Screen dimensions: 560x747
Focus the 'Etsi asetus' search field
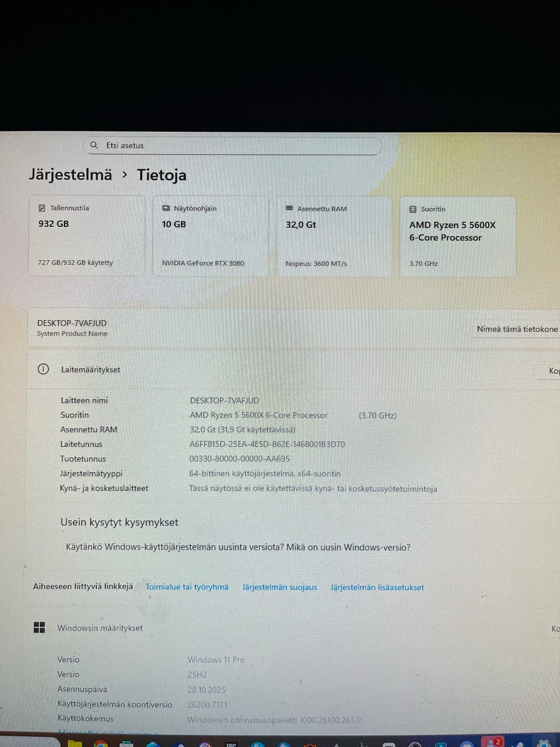(232, 145)
